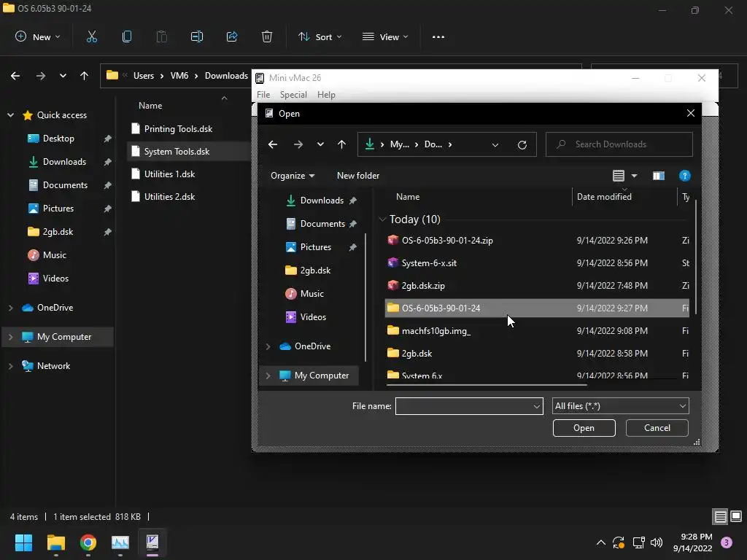Open the clock and date in taskbar

[693, 542]
